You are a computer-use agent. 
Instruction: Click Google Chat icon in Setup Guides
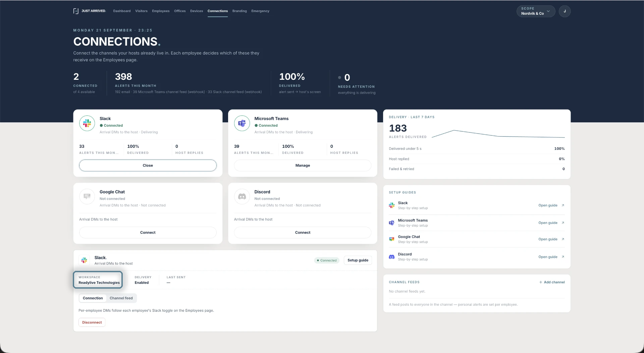tap(391, 239)
